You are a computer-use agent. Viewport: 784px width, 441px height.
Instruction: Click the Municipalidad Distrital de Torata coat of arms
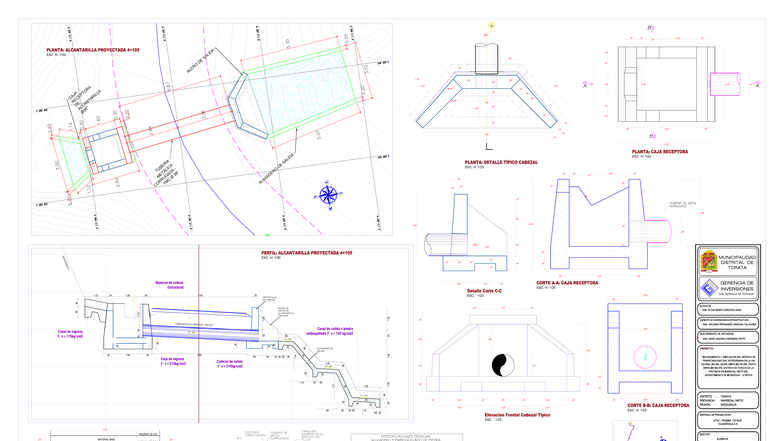708,262
